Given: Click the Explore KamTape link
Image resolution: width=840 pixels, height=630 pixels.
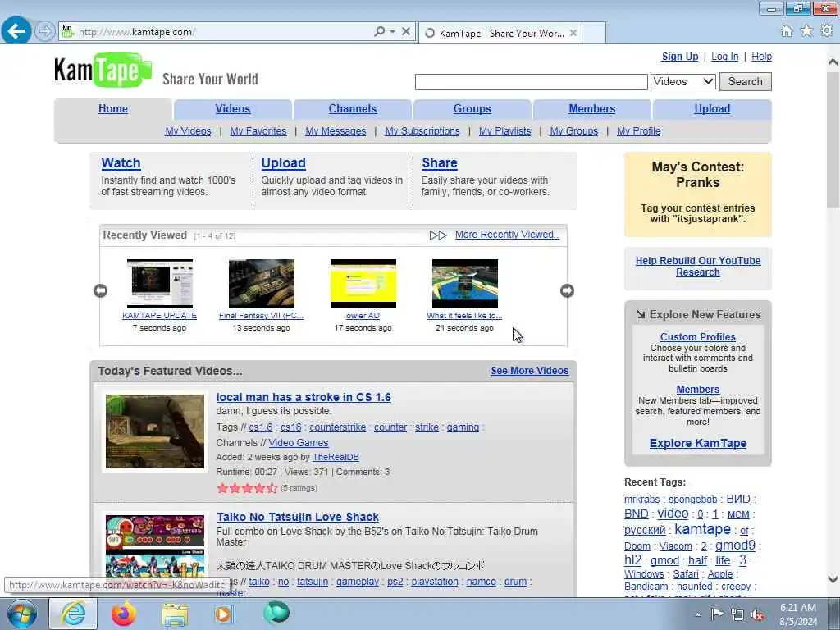Looking at the screenshot, I should point(698,444).
